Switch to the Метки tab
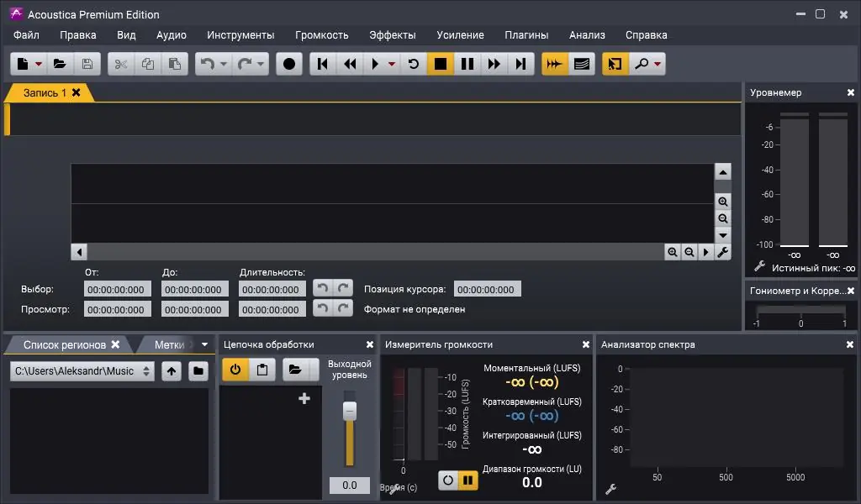861x504 pixels. (x=168, y=344)
